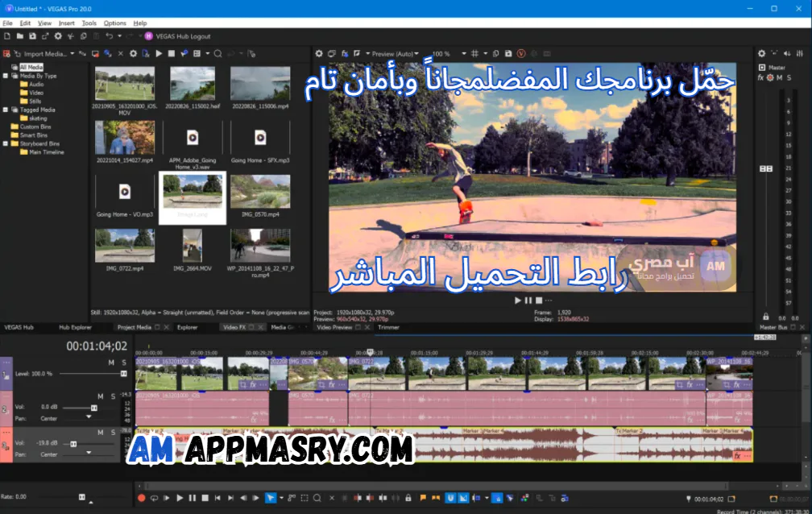Open the Insert menu
The image size is (812, 514).
pyautogui.click(x=66, y=23)
